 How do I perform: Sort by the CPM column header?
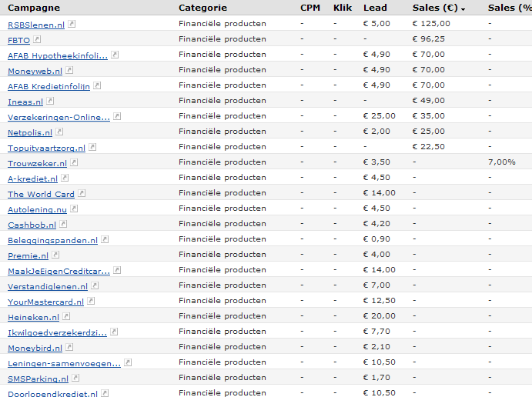[310, 8]
